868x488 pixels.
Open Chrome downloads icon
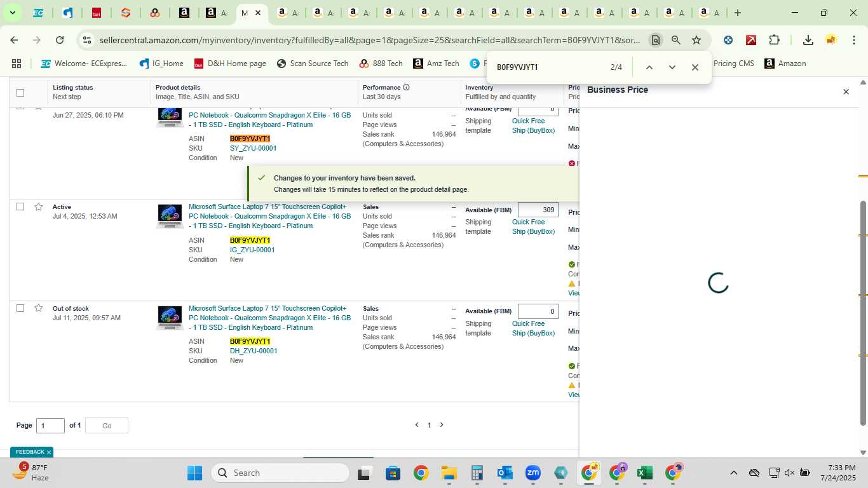(808, 40)
